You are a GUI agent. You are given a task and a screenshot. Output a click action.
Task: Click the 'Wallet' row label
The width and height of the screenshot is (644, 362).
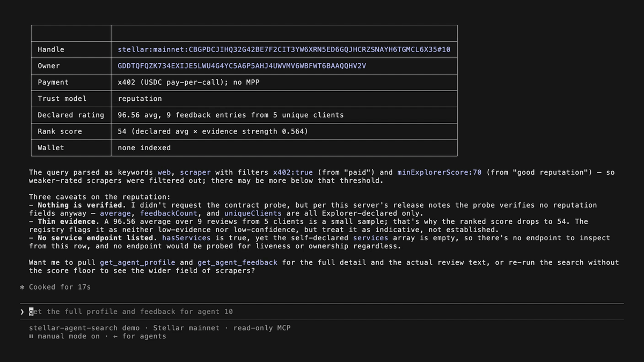[51, 147]
